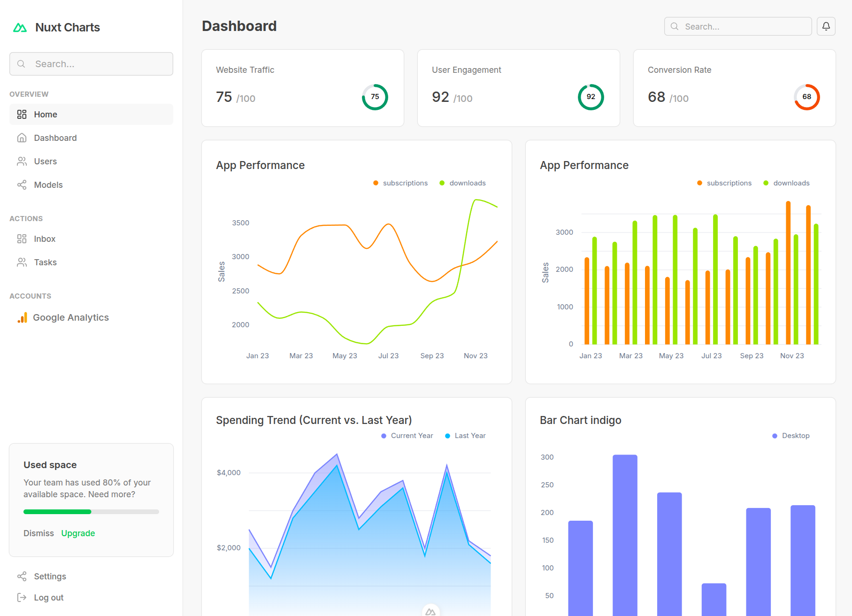Click the User Engagement 92 donut gauge
The image size is (852, 616).
pos(591,97)
